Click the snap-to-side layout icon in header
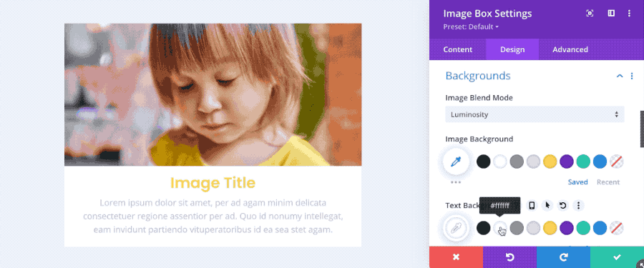Image resolution: width=644 pixels, height=268 pixels. pos(611,14)
